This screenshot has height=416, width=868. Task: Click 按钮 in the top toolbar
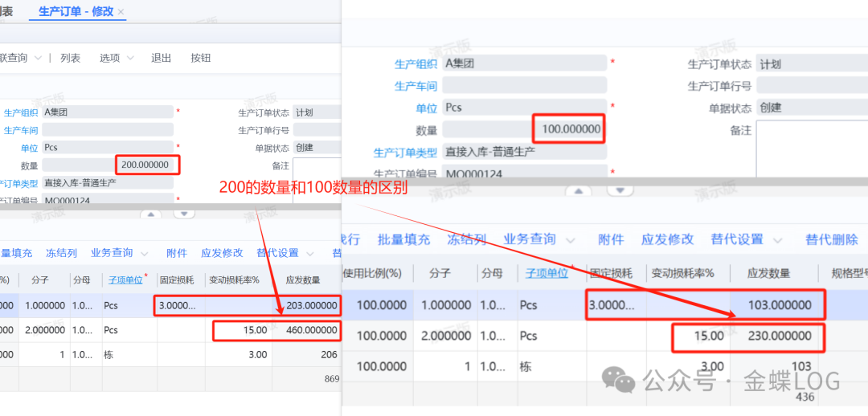pos(201,58)
